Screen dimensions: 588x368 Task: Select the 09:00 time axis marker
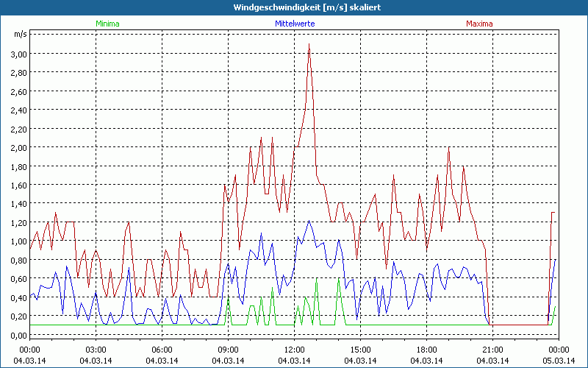point(228,350)
